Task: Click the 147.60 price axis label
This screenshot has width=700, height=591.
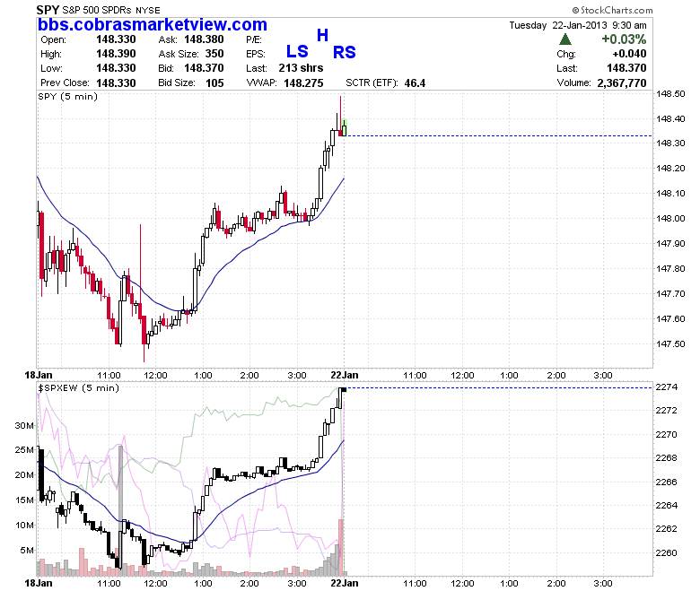Action: (670, 319)
